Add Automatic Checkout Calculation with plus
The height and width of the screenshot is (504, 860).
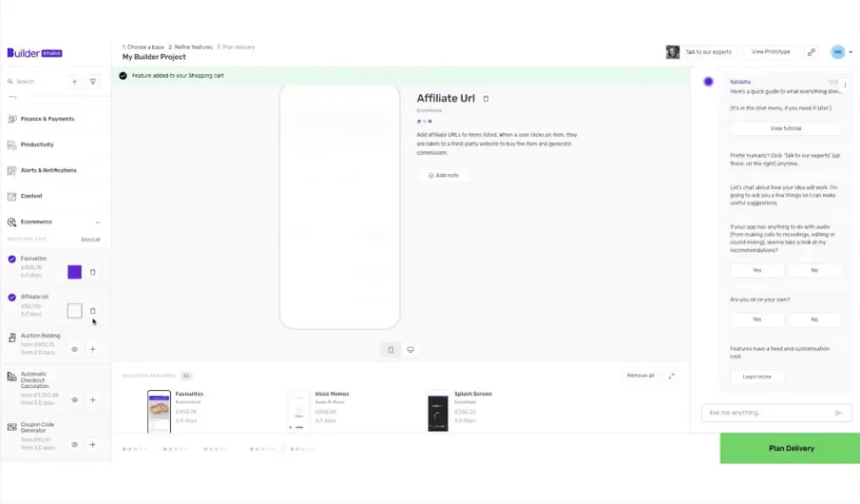(93, 400)
